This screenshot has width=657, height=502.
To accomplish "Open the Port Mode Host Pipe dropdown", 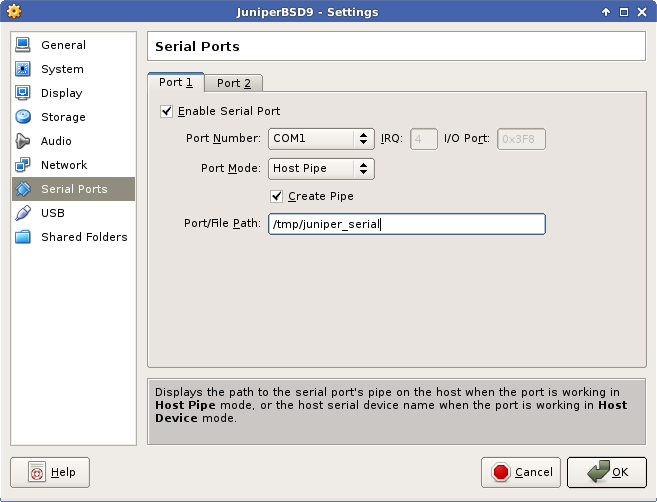I will (321, 168).
